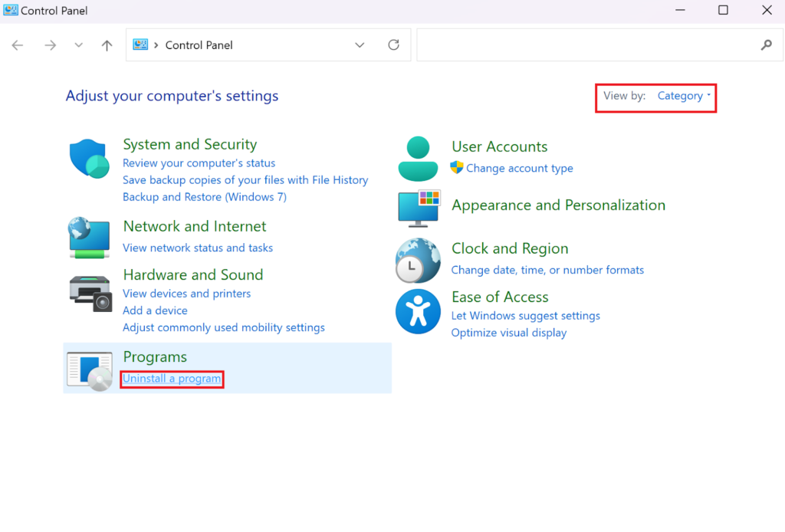The width and height of the screenshot is (785, 532).
Task: Refresh the Control Panel view
Action: [x=393, y=44]
